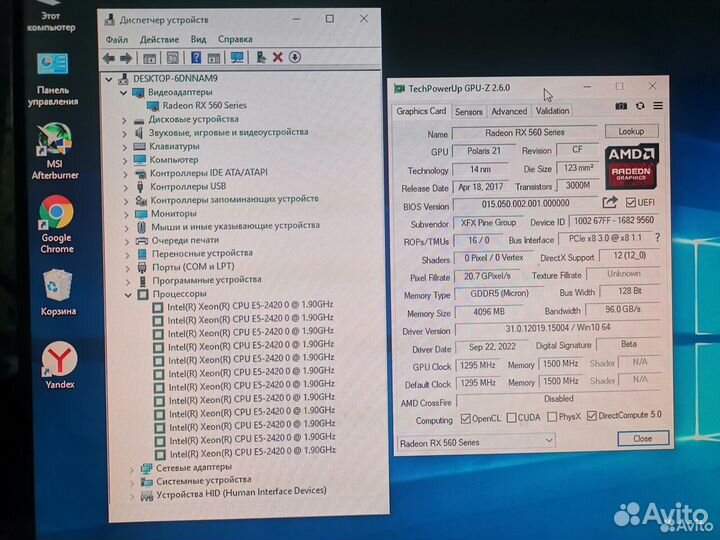Open the Вид menu

[x=198, y=39]
